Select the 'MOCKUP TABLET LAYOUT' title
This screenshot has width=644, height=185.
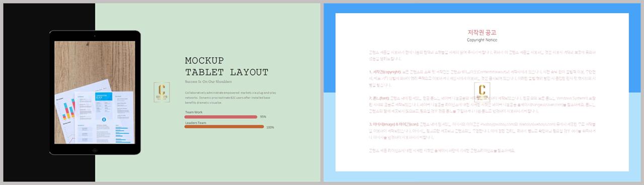pos(226,67)
